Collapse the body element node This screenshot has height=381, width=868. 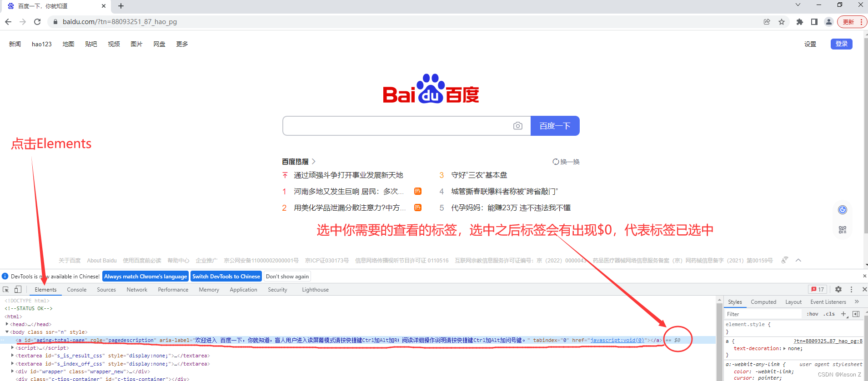coord(7,332)
